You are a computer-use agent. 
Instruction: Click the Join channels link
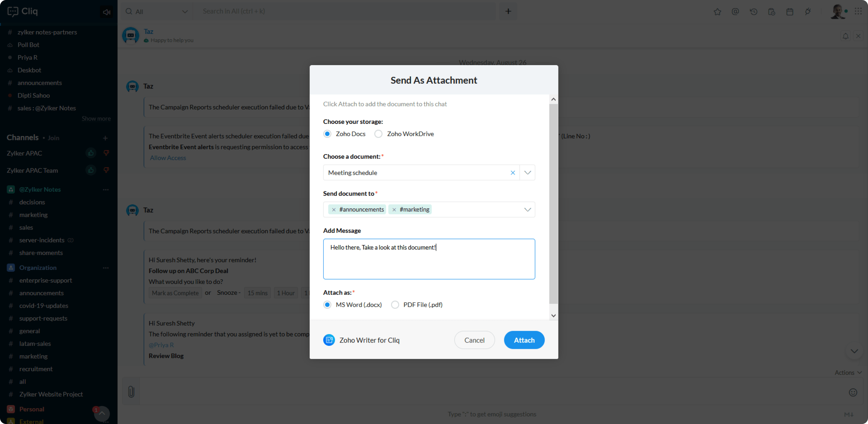53,138
